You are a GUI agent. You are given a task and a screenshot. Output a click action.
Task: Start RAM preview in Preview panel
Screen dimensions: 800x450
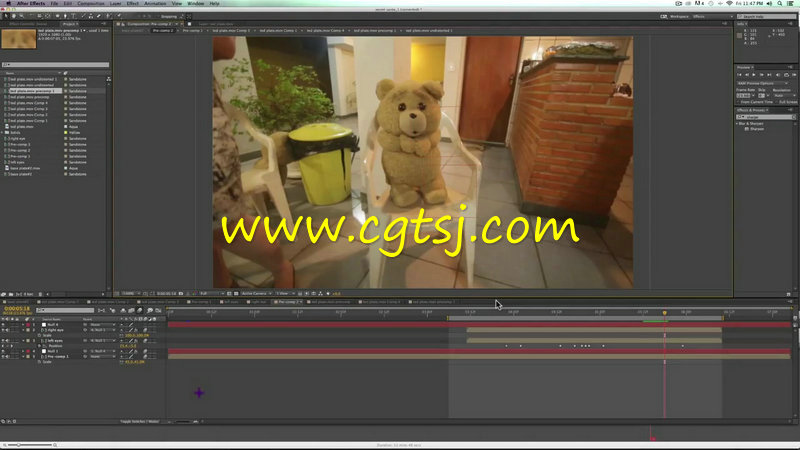tap(794, 75)
